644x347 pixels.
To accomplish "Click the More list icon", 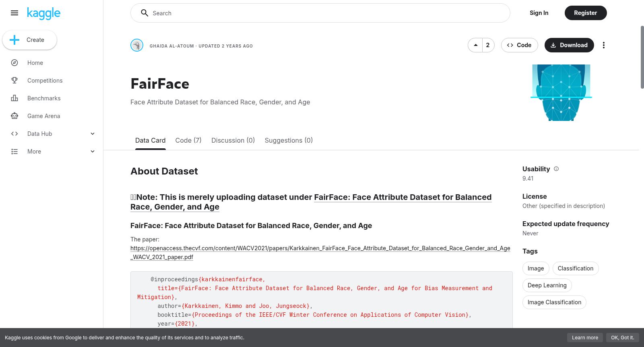I will [x=14, y=152].
